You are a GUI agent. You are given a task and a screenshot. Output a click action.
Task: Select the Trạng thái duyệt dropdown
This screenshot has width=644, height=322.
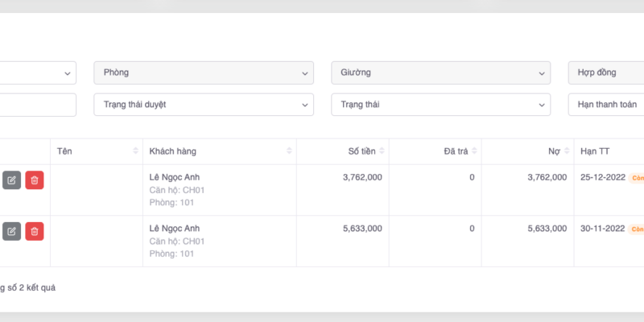204,105
